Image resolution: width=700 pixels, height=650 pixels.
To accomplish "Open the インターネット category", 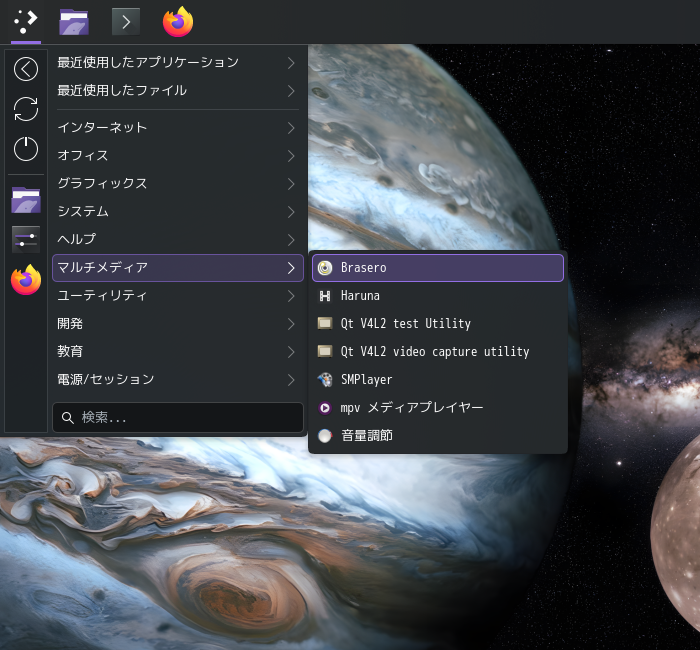I will (178, 128).
